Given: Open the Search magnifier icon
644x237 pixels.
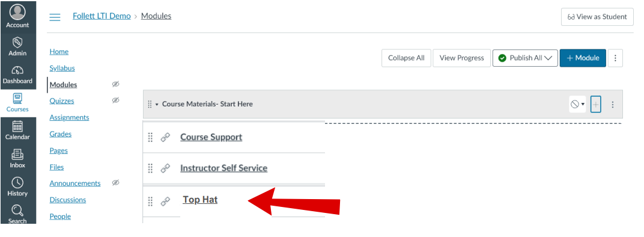Looking at the screenshot, I should tap(17, 211).
